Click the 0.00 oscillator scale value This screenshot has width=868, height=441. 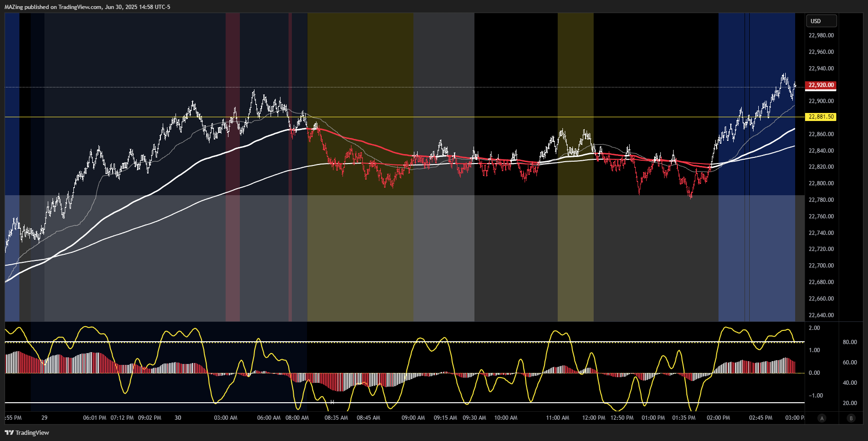tap(815, 373)
